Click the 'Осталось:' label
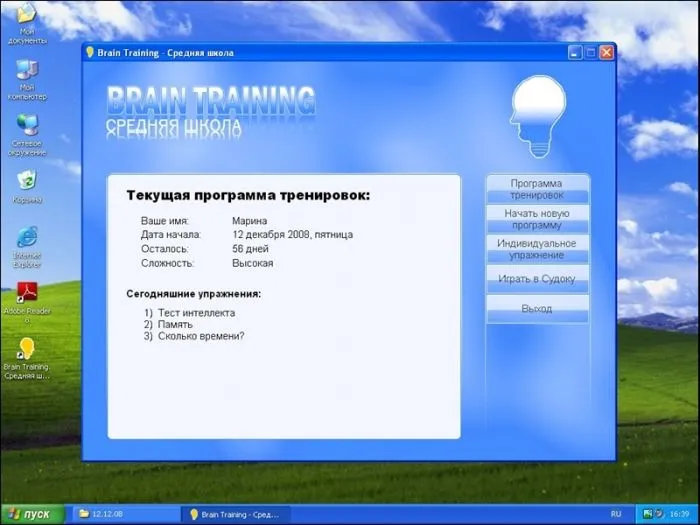 [165, 249]
